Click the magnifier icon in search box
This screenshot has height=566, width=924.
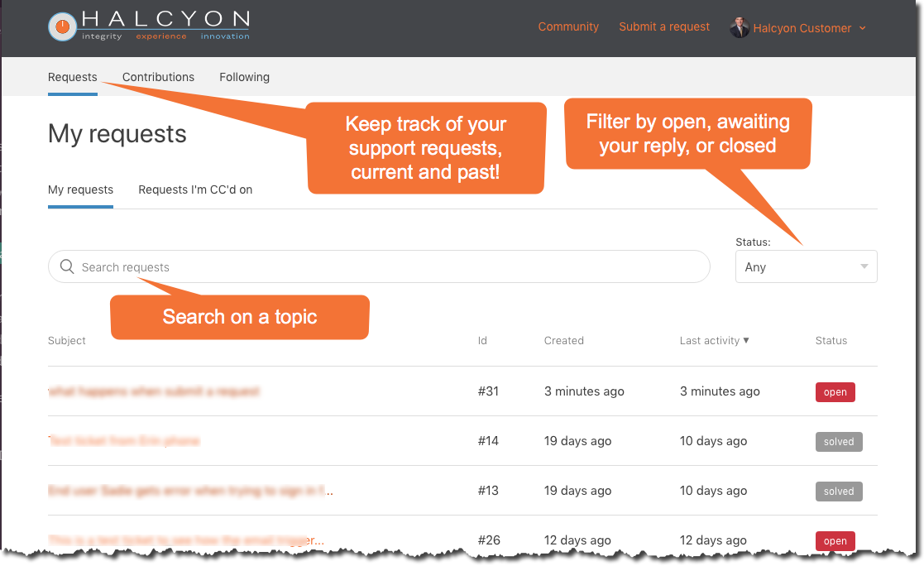[x=67, y=266]
